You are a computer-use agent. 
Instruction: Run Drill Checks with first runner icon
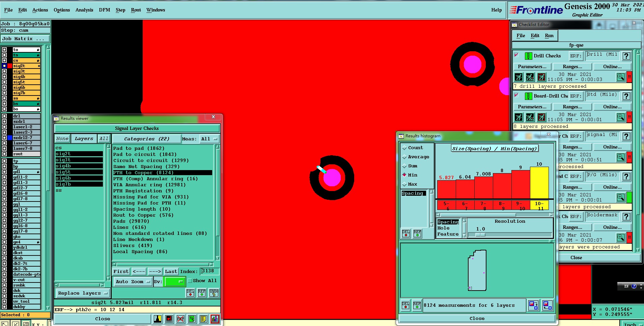pyautogui.click(x=519, y=77)
